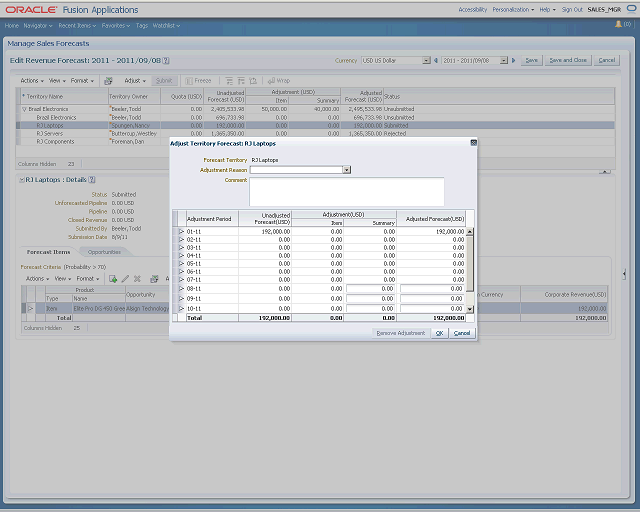Open help icon beside Edit Revenue Forecast title
Screen dimensions: 640x512
point(166,60)
